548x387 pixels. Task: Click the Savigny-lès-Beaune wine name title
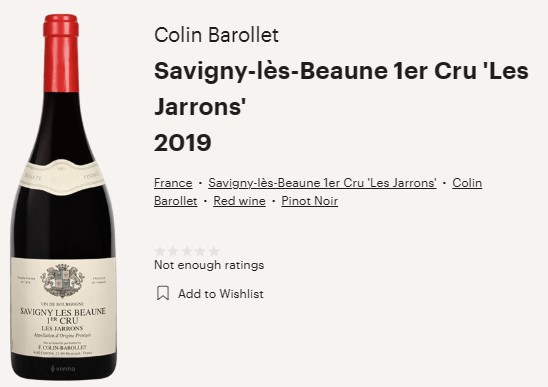[341, 89]
